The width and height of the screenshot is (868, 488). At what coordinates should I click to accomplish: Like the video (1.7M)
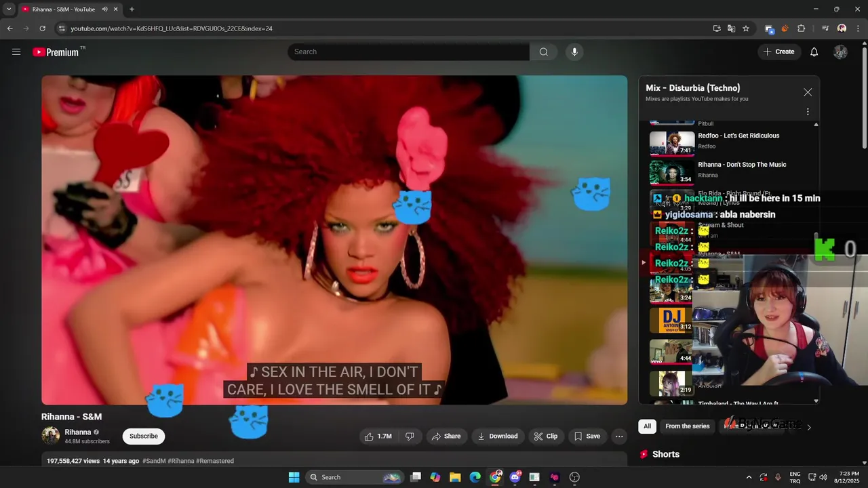pos(378,436)
